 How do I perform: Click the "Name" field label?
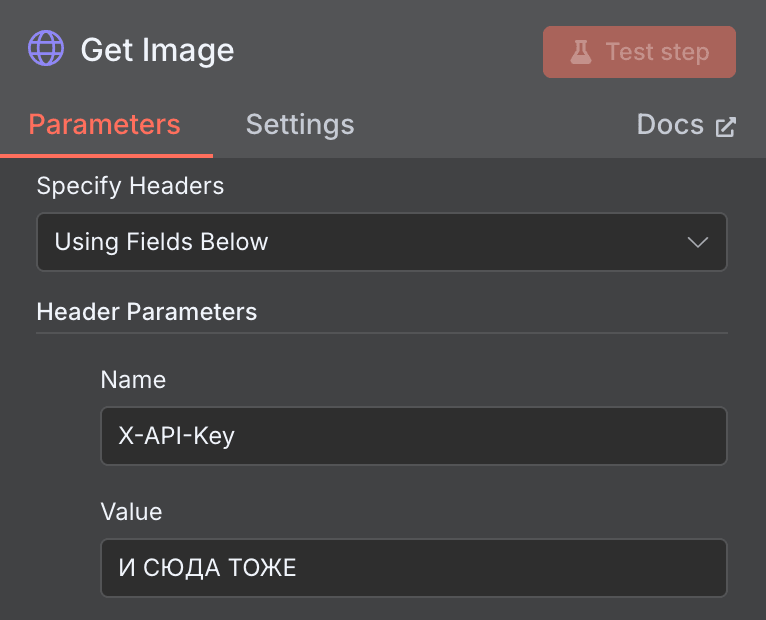pos(133,380)
